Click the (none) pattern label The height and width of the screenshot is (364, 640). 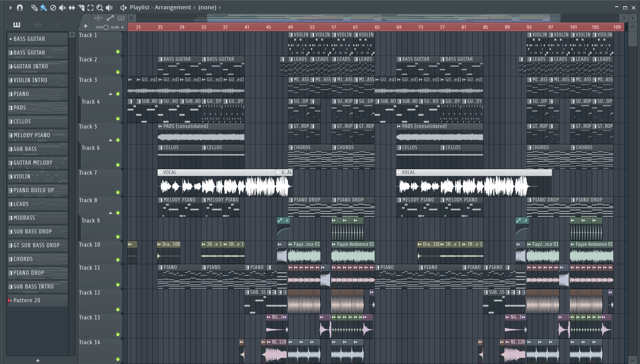pyautogui.click(x=207, y=8)
